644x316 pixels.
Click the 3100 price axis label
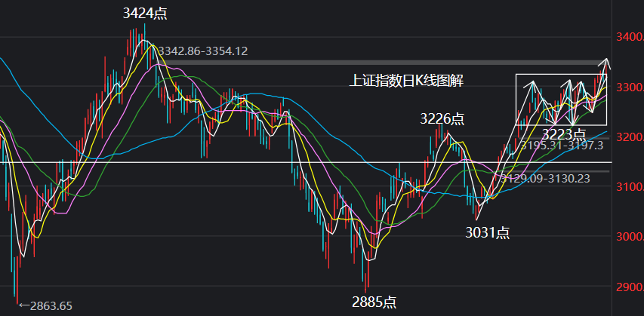point(630,187)
